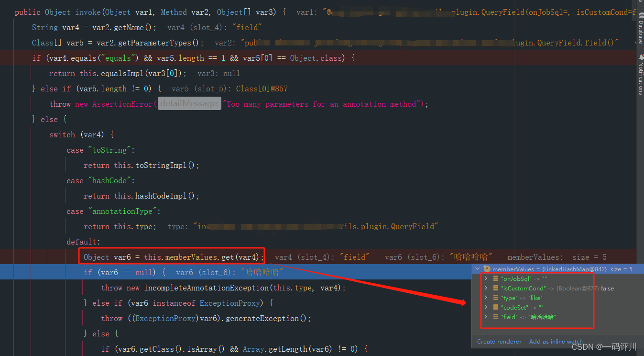Image resolution: width=644 pixels, height=356 pixels.
Task: Expand the "isCustomCond" map entry
Action: 486,288
